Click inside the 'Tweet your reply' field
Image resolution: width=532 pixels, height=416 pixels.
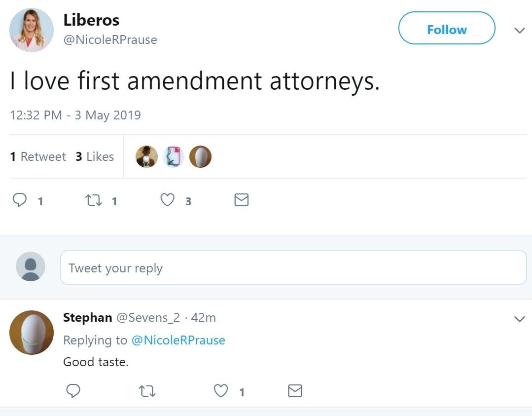[293, 268]
